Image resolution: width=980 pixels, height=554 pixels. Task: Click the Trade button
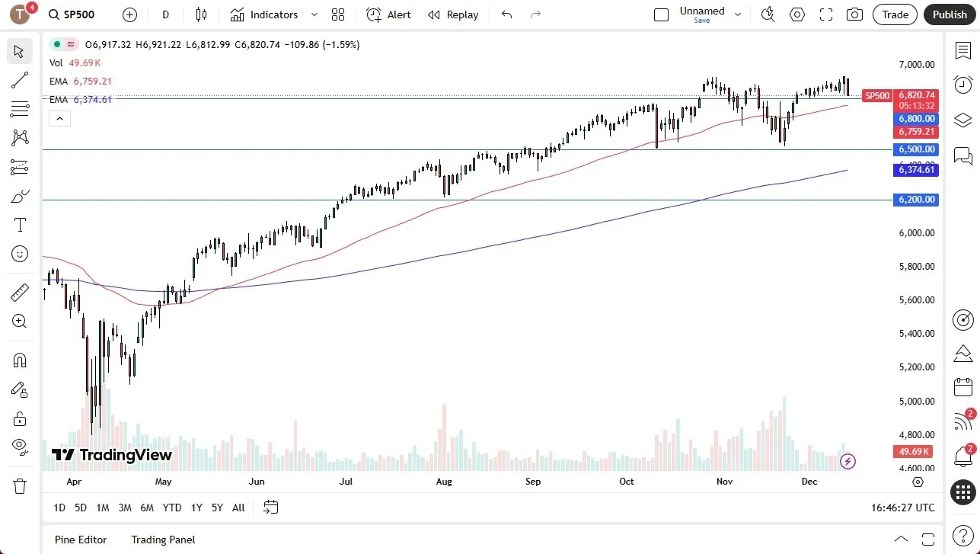[894, 14]
